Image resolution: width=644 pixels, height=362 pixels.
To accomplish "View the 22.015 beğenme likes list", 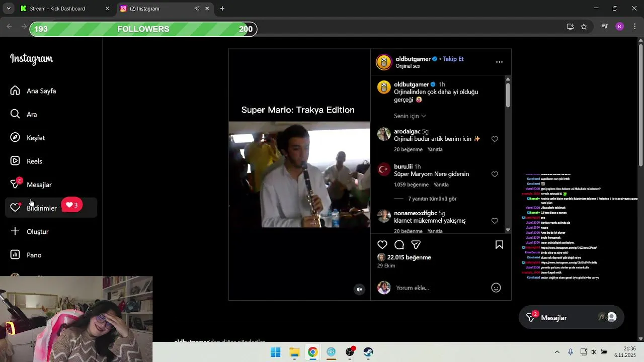I will (x=409, y=257).
